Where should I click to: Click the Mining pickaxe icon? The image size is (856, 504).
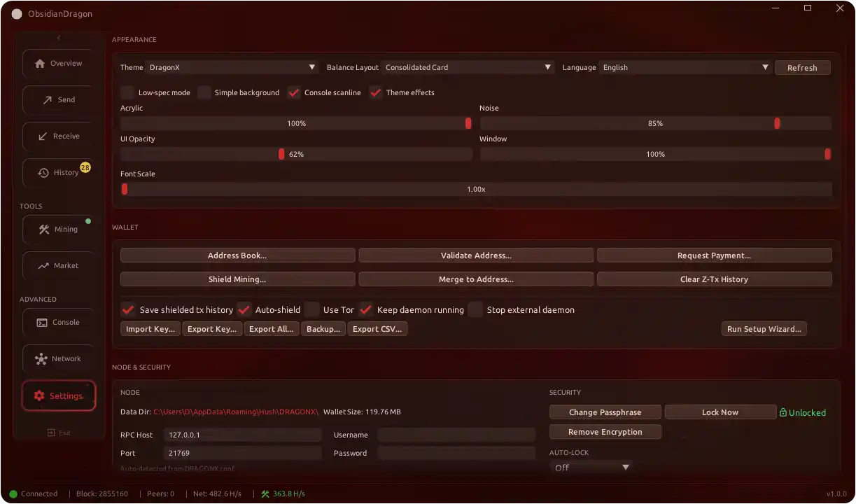pyautogui.click(x=43, y=229)
